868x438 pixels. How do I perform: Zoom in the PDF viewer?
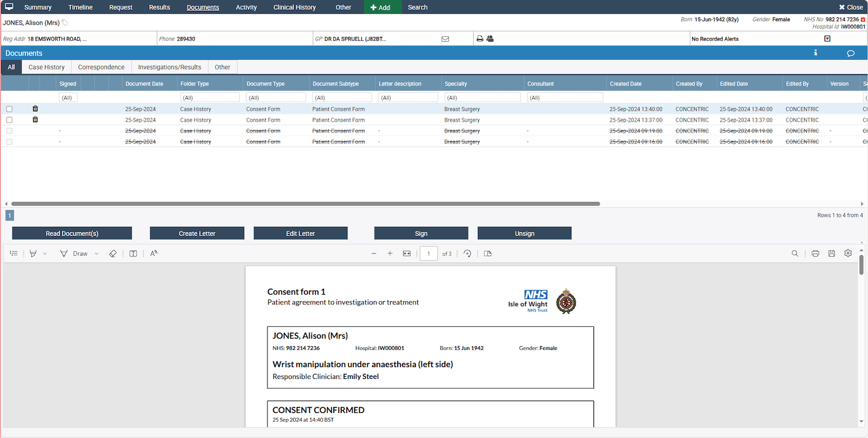[390, 253]
